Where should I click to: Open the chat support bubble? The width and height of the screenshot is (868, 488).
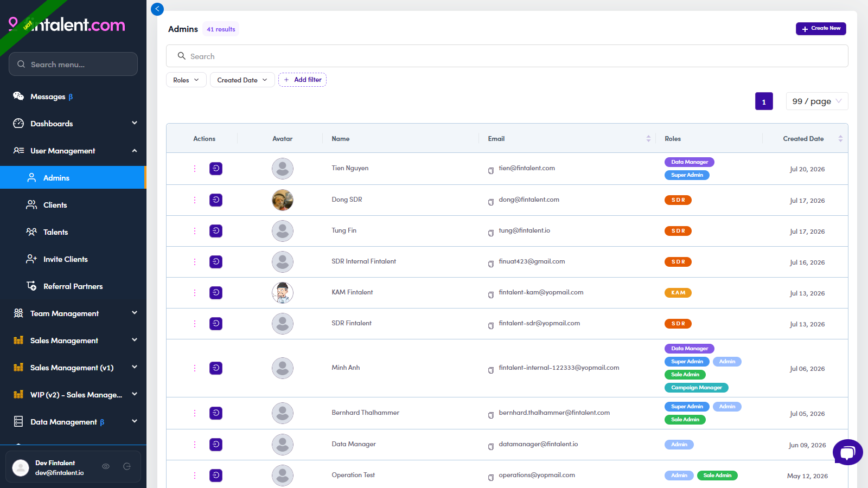point(848,452)
